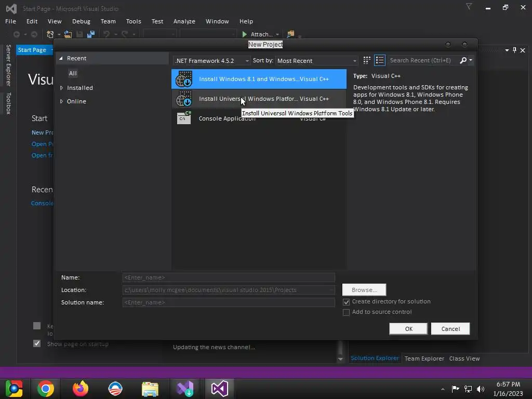Uncheck Show page on startup

click(37, 344)
